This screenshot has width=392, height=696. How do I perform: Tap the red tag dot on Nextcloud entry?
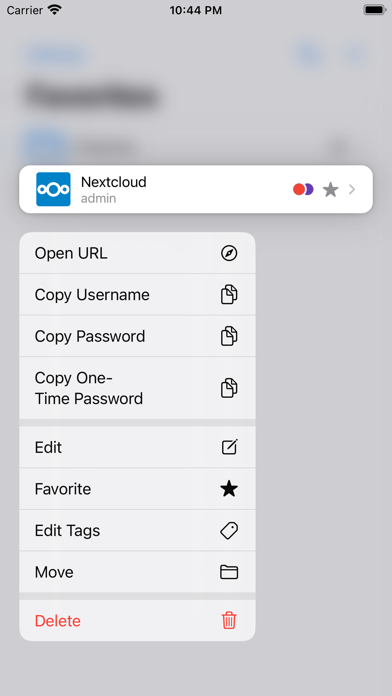tap(299, 190)
